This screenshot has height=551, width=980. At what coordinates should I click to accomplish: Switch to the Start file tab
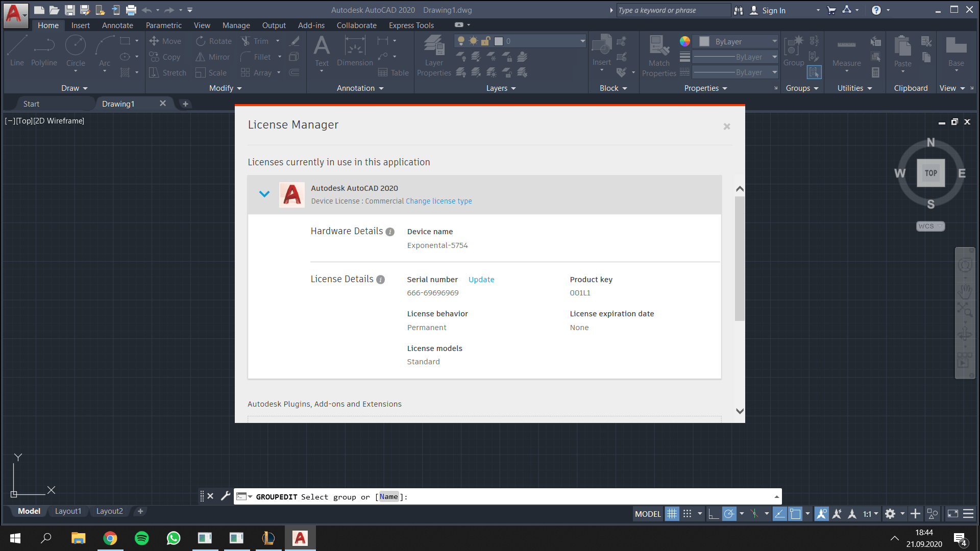pos(31,104)
